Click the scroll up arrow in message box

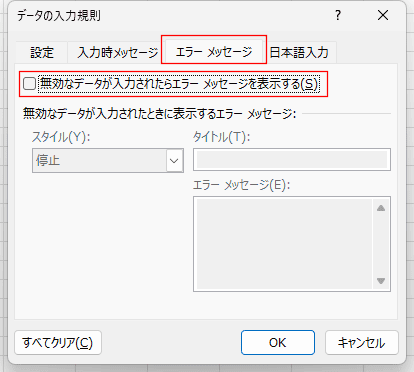point(381,208)
